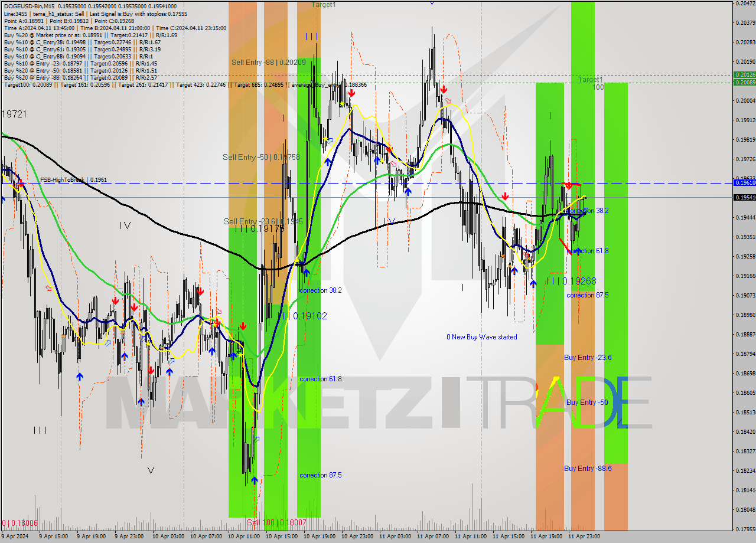
Task: Click the 0.19444 price axis value
Action: click(x=745, y=217)
